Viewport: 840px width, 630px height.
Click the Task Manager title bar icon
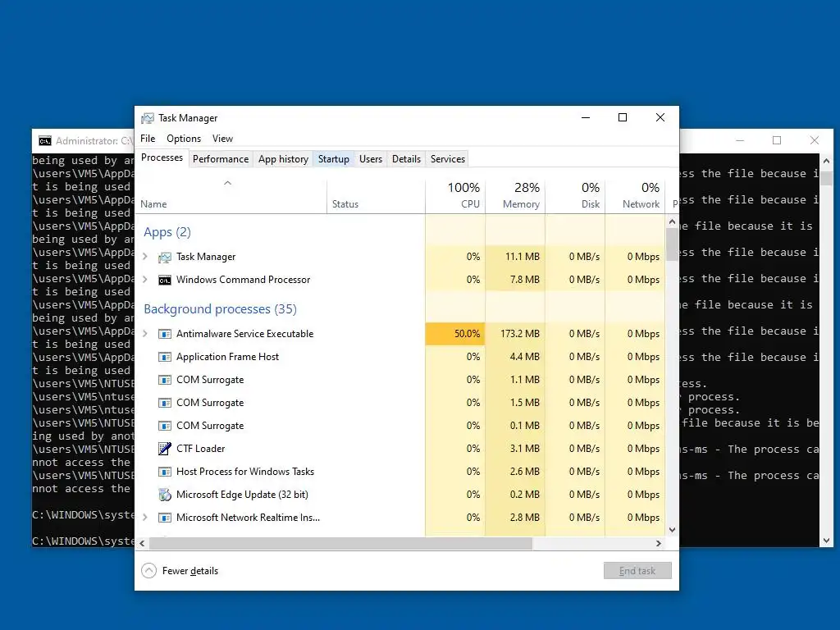pos(148,118)
